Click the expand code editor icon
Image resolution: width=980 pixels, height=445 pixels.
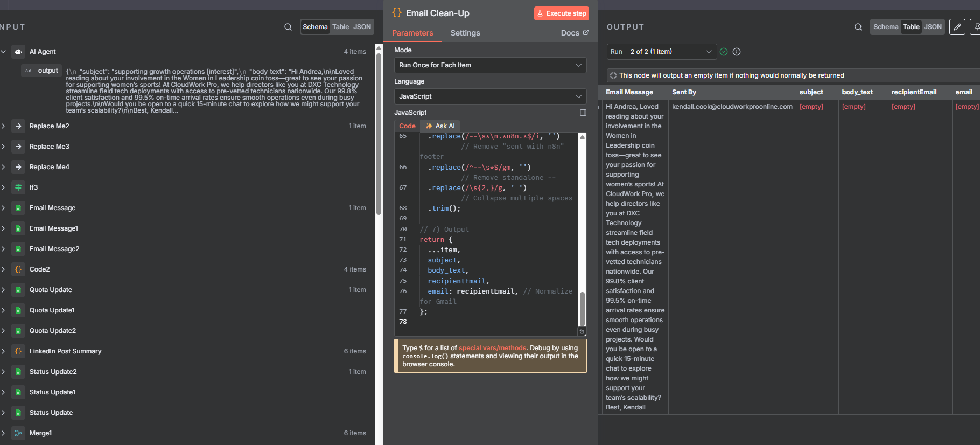(583, 113)
